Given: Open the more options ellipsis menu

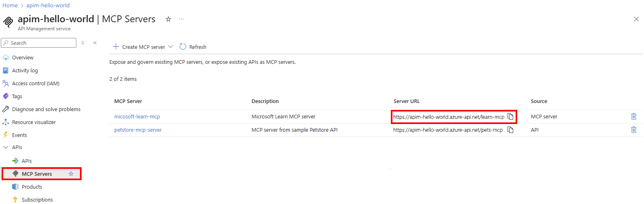Looking at the screenshot, I should pos(181,19).
